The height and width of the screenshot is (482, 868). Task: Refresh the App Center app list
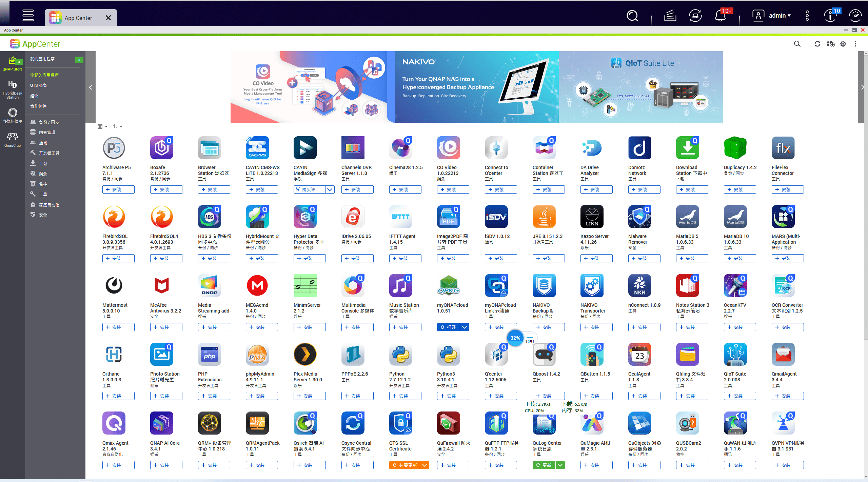pyautogui.click(x=817, y=44)
